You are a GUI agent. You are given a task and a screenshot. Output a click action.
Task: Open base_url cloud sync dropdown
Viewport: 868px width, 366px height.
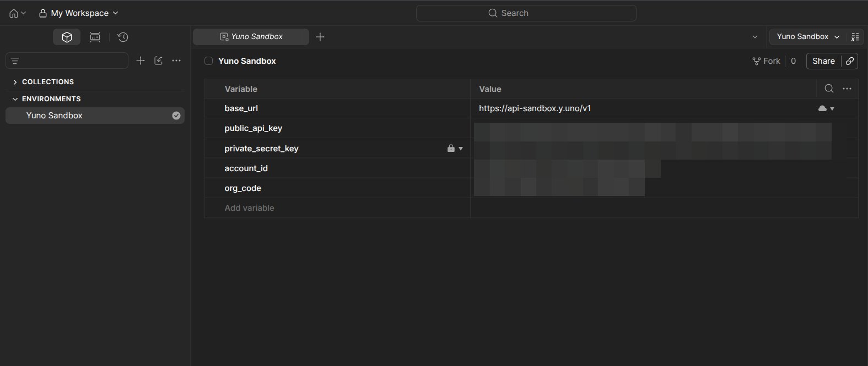tap(827, 108)
